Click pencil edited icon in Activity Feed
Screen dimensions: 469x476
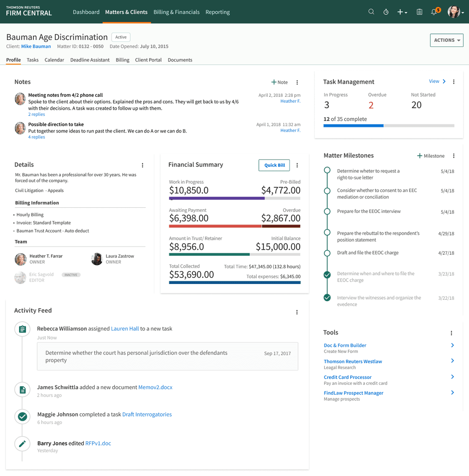click(22, 444)
